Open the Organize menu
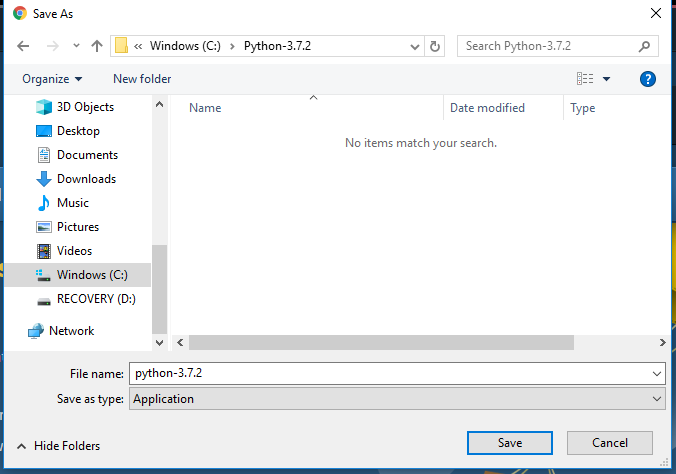The width and height of the screenshot is (676, 474). pyautogui.click(x=52, y=79)
